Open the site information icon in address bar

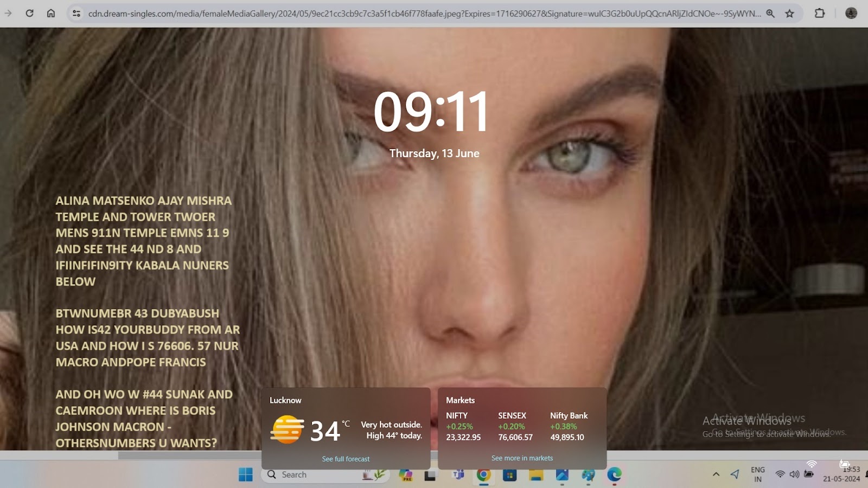tap(76, 14)
